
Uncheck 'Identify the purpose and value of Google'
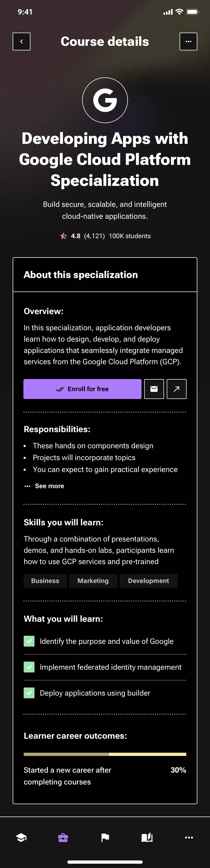29,641
